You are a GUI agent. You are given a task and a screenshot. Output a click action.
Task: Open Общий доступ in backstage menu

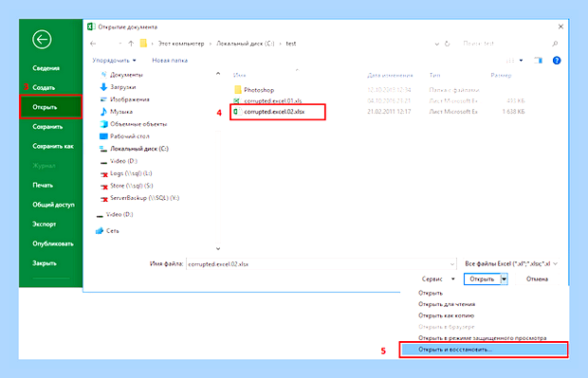(x=53, y=205)
